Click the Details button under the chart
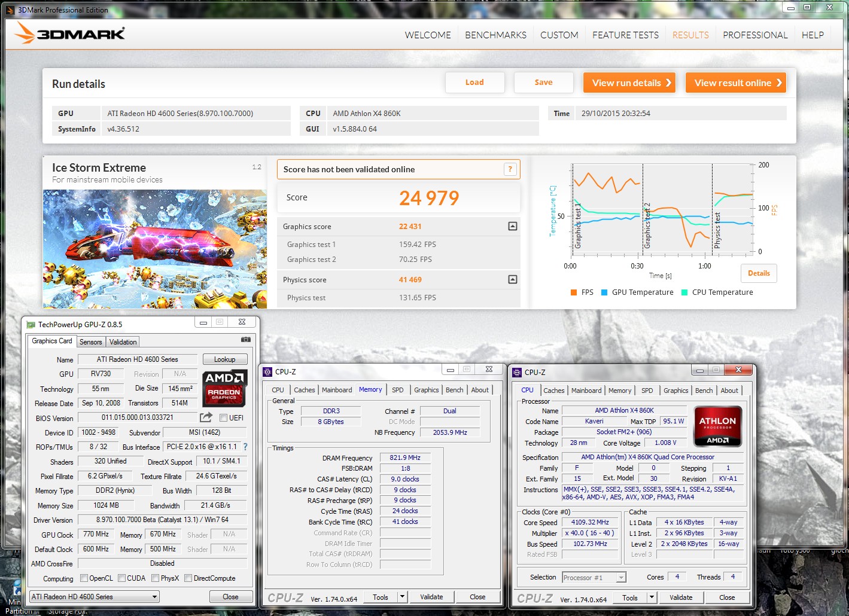Viewport: 849px width, 616px height. click(759, 273)
